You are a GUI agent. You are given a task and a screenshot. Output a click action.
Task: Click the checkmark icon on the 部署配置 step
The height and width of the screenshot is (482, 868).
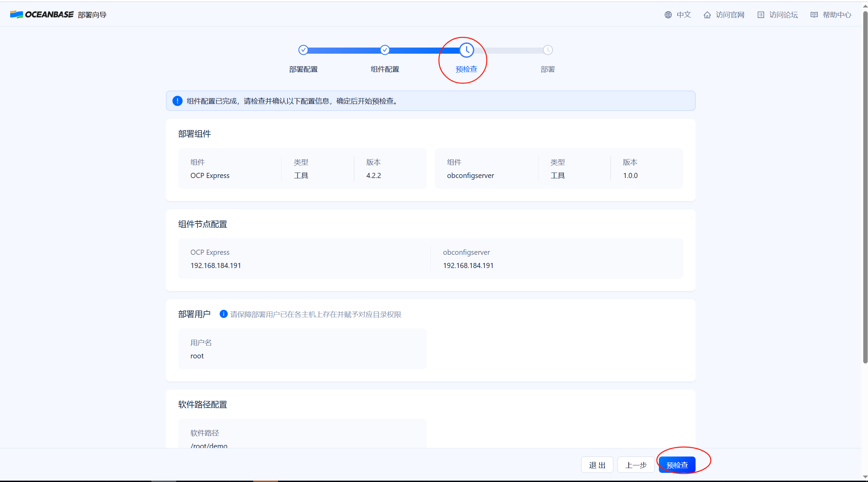[x=303, y=50]
